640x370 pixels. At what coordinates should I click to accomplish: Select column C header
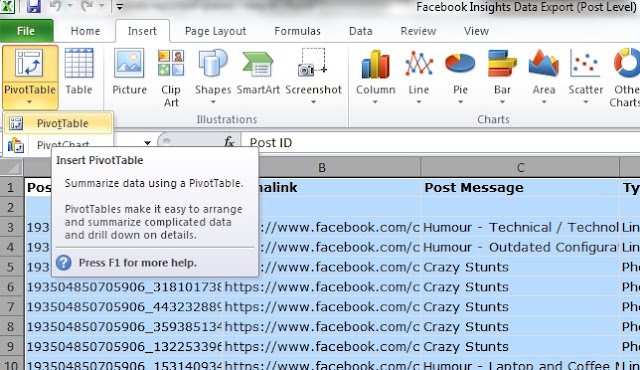[x=520, y=168]
